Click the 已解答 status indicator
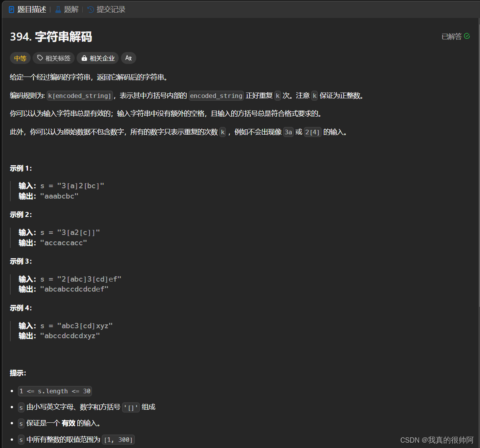The width and height of the screenshot is (480, 448). click(x=451, y=36)
